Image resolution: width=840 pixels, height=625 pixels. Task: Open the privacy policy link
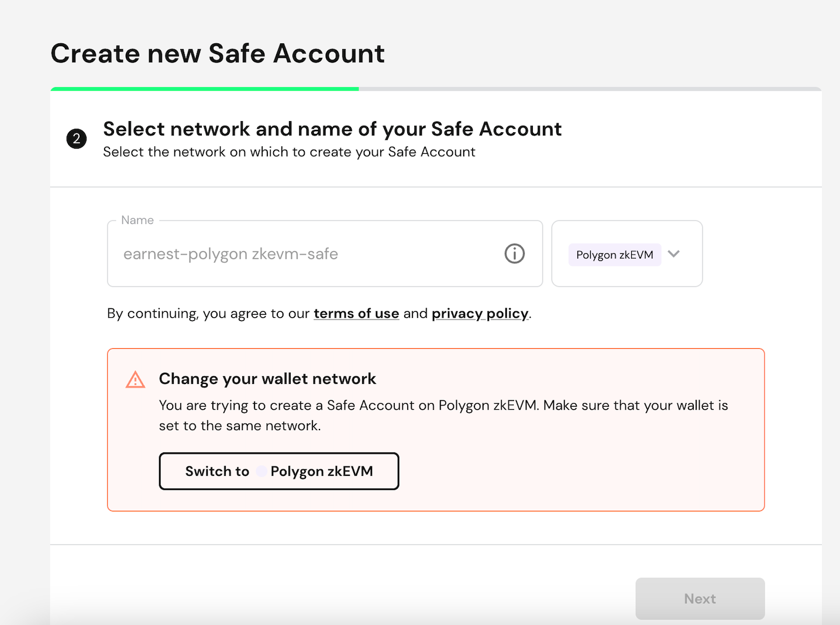(x=480, y=314)
